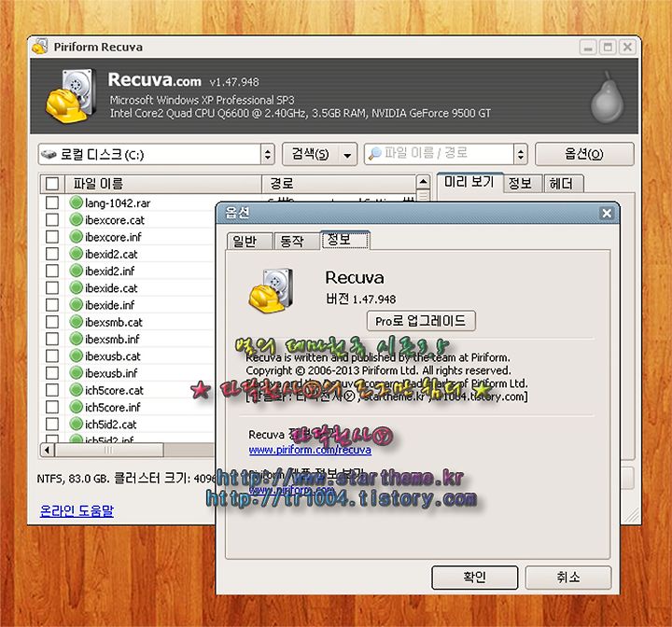This screenshot has width=672, height=627.
Task: Switch to the 미리 보기 preview tab
Action: tap(469, 182)
